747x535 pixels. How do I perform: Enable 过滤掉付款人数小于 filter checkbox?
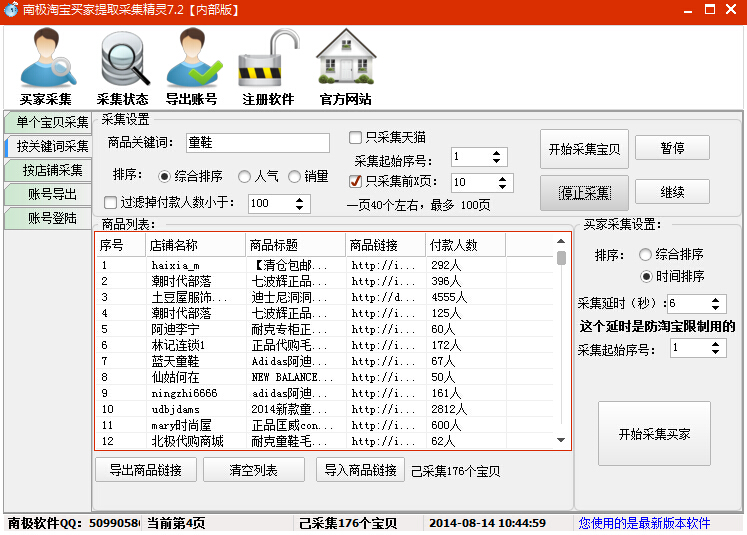[x=112, y=203]
